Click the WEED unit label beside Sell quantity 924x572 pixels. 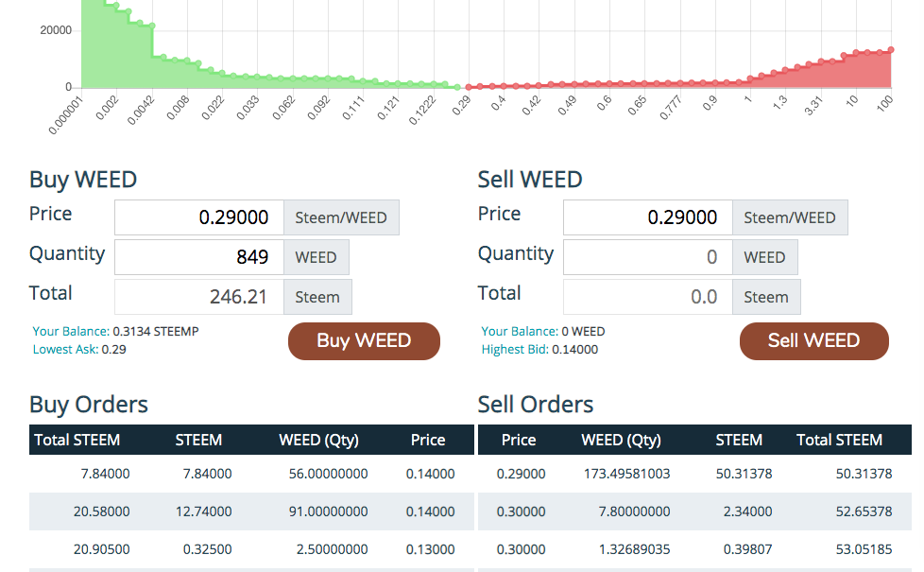click(x=765, y=257)
